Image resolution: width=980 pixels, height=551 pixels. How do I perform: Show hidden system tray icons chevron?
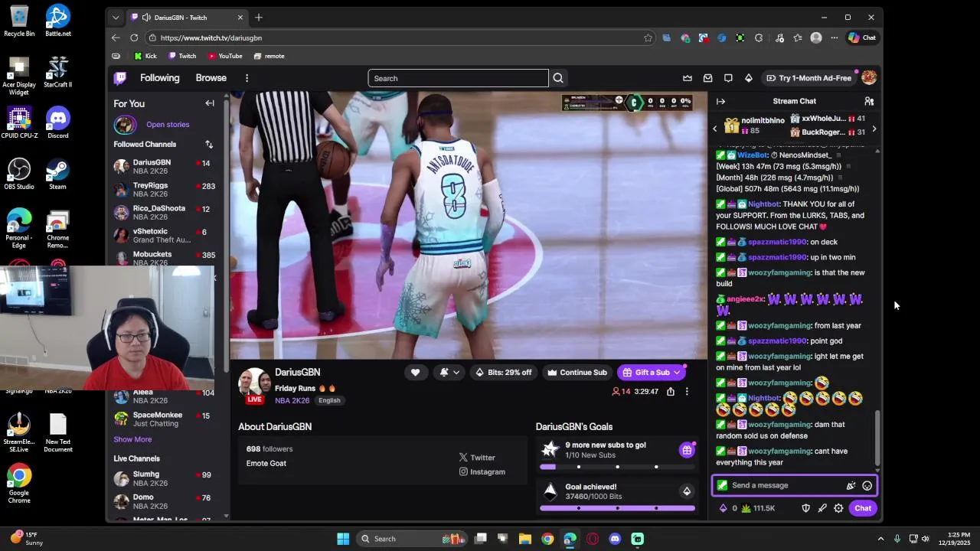point(880,539)
